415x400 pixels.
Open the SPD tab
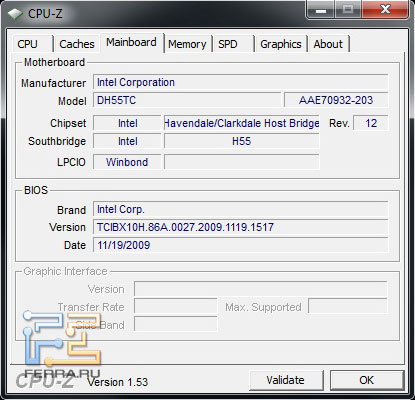[x=234, y=44]
